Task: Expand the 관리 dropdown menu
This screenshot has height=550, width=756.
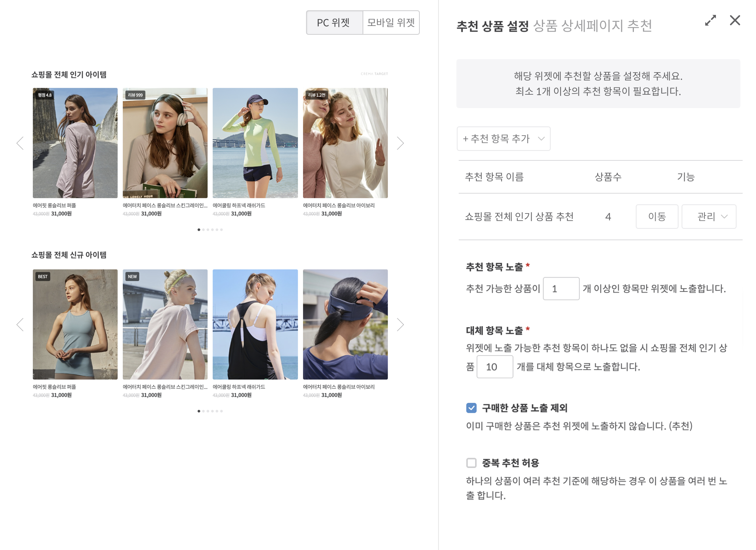Action: (709, 217)
